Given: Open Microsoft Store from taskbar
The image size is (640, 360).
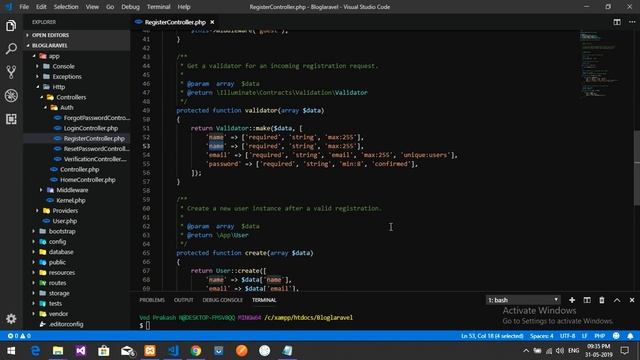Looking at the screenshot, I should [104, 351].
